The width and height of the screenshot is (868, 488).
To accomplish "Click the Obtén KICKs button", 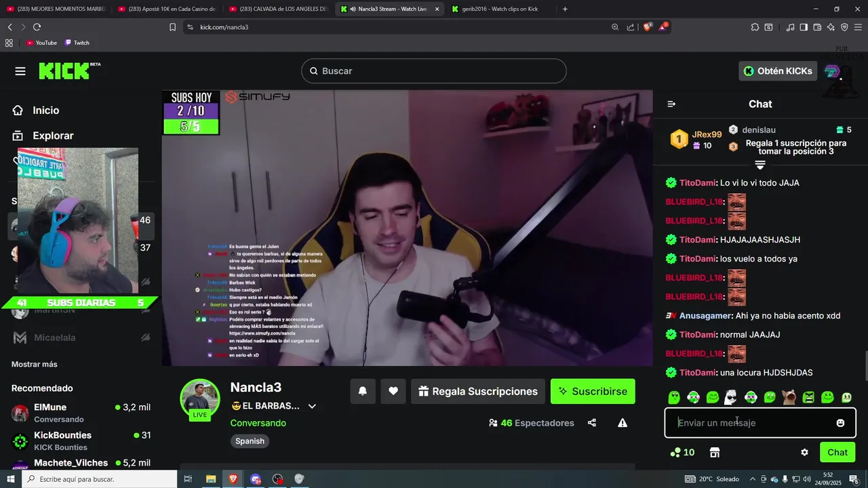I will [778, 71].
